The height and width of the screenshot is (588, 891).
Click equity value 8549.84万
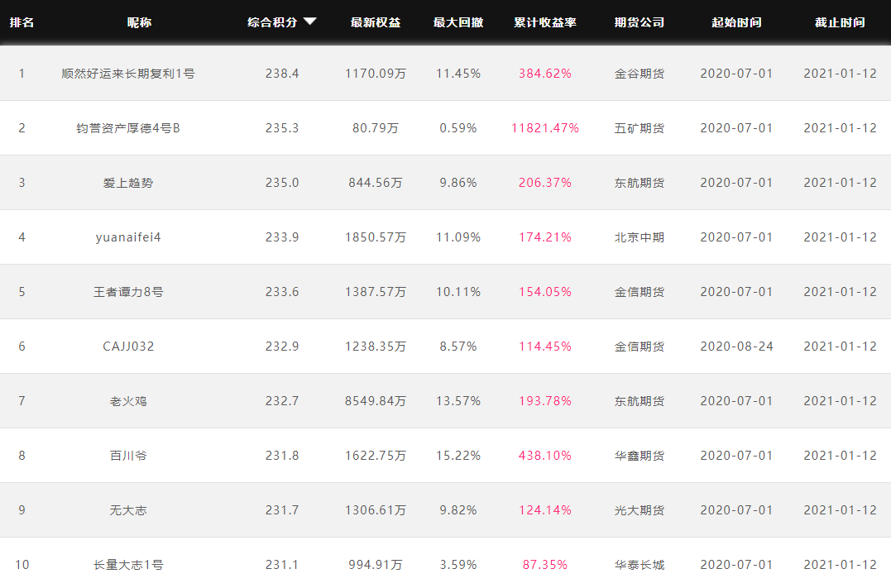pyautogui.click(x=376, y=400)
